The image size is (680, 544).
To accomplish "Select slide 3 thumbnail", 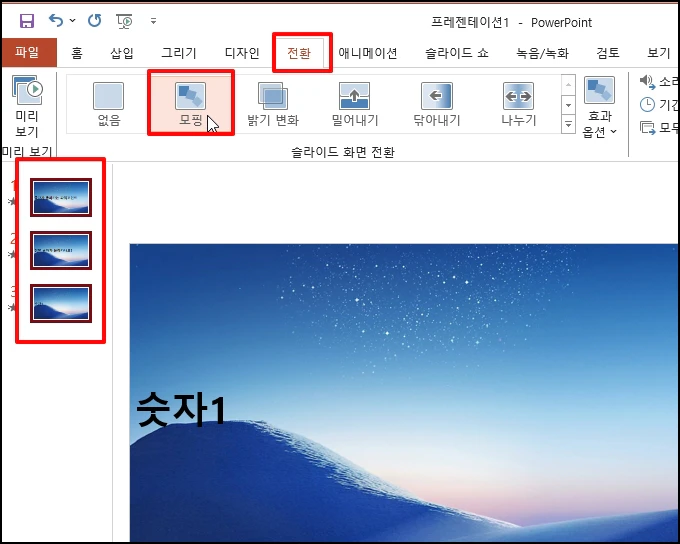I will coord(61,303).
